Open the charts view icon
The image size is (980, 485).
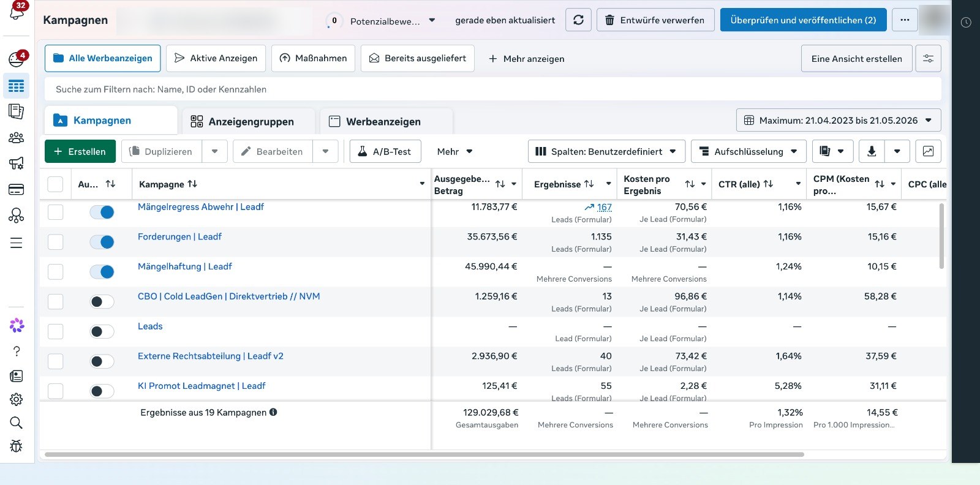(928, 151)
